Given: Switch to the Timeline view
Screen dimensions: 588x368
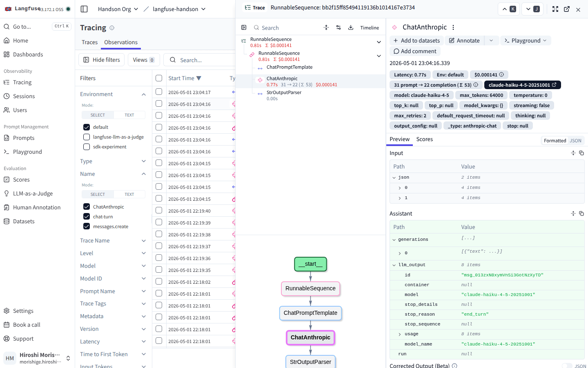Looking at the screenshot, I should [x=370, y=27].
